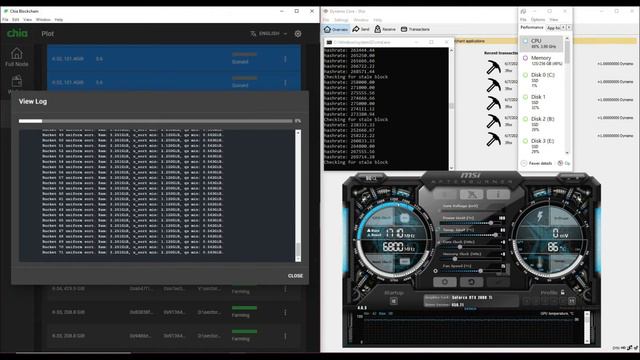Open three-dot menu on second queued plot row
The image size is (640, 360).
click(285, 83)
